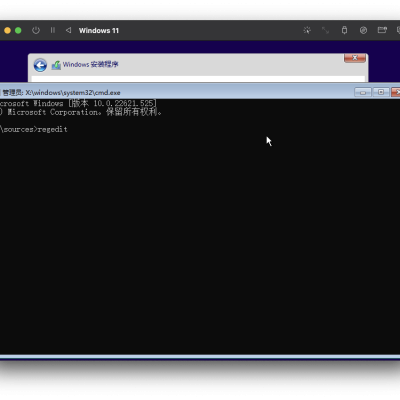This screenshot has width=400, height=400.
Task: Click the dimmed wrench icon in VM toolbar
Action: coord(325,30)
